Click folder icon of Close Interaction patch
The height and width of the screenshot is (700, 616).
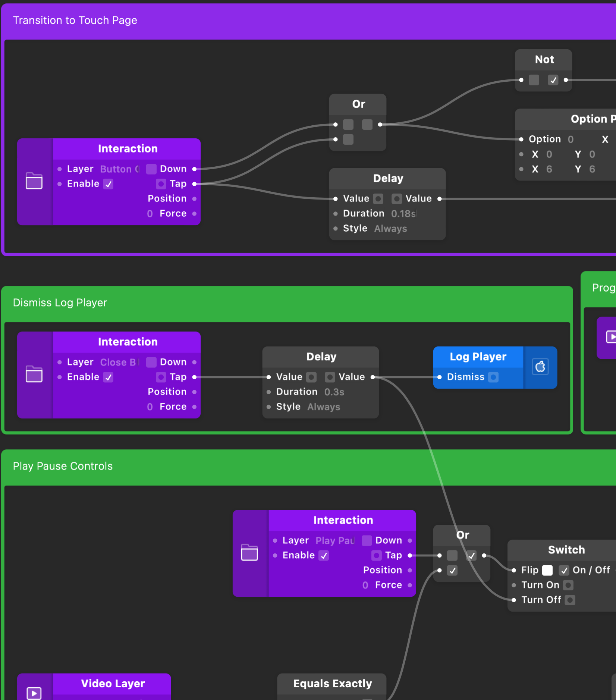[x=34, y=374]
